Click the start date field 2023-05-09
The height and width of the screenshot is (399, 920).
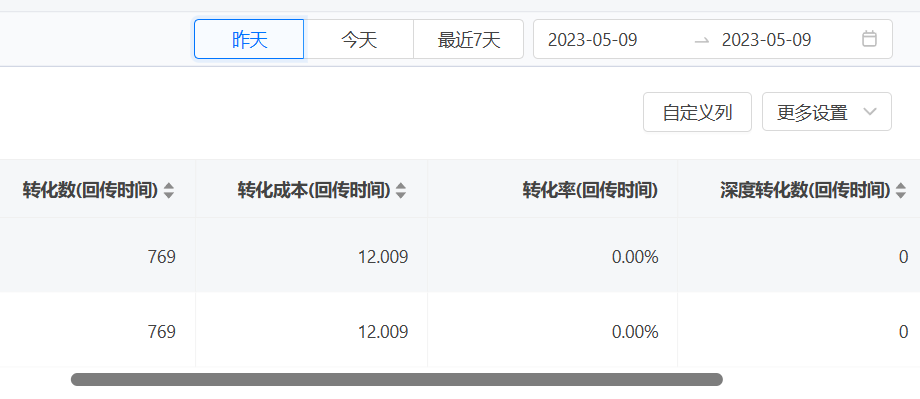(593, 40)
